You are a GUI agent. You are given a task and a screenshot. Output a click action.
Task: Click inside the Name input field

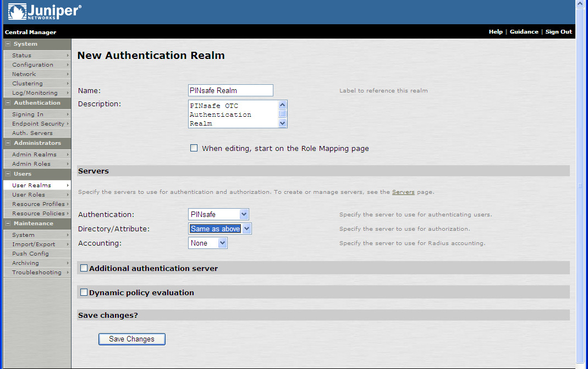230,90
